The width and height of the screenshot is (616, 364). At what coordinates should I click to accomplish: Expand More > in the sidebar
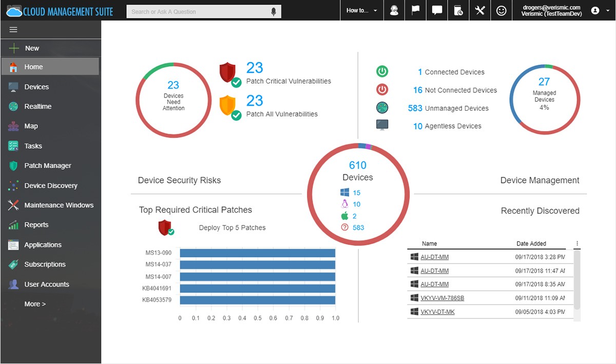pyautogui.click(x=35, y=304)
